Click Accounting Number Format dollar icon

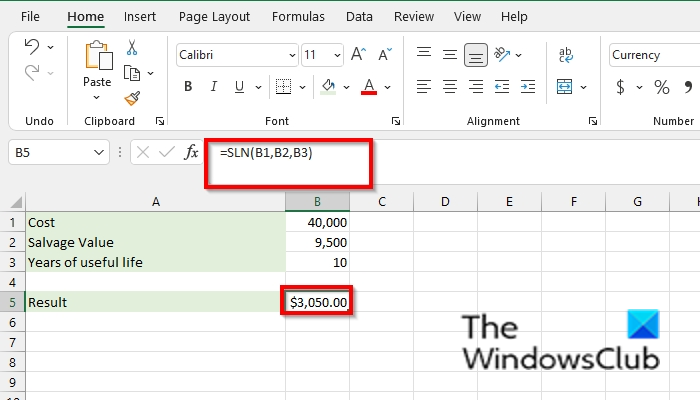[620, 87]
